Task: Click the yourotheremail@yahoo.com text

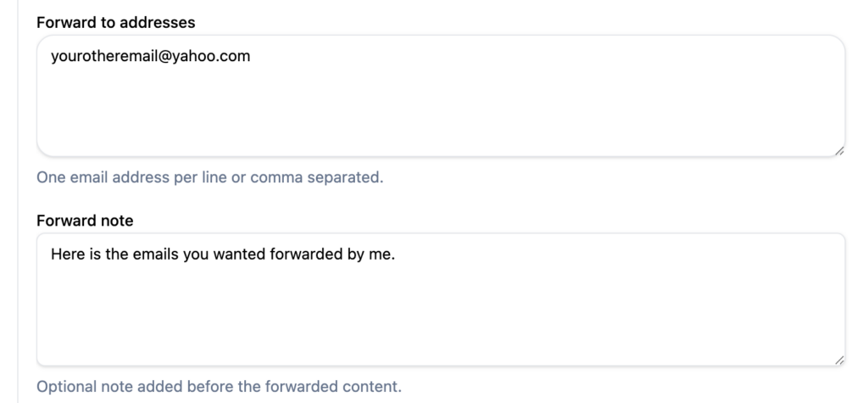Action: click(x=150, y=59)
